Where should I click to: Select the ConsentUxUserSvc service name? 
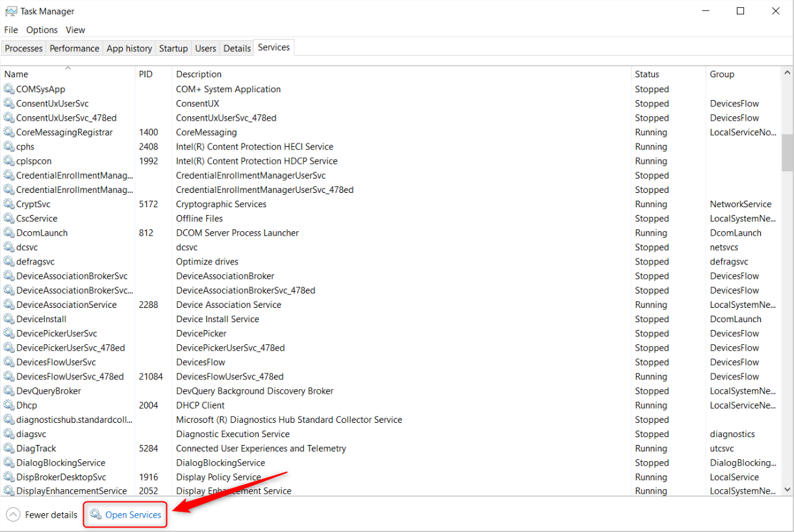click(53, 103)
